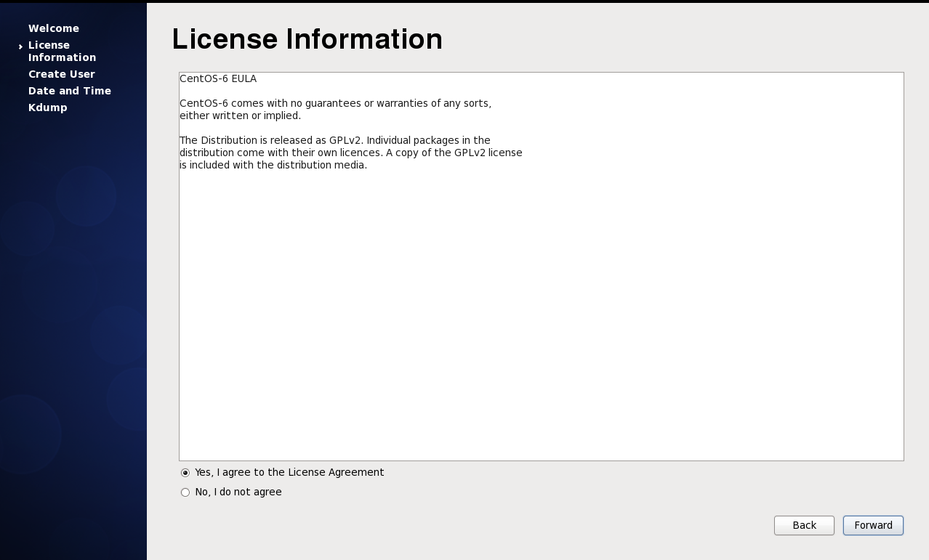
Task: Jump to the Create User step
Action: [61, 74]
